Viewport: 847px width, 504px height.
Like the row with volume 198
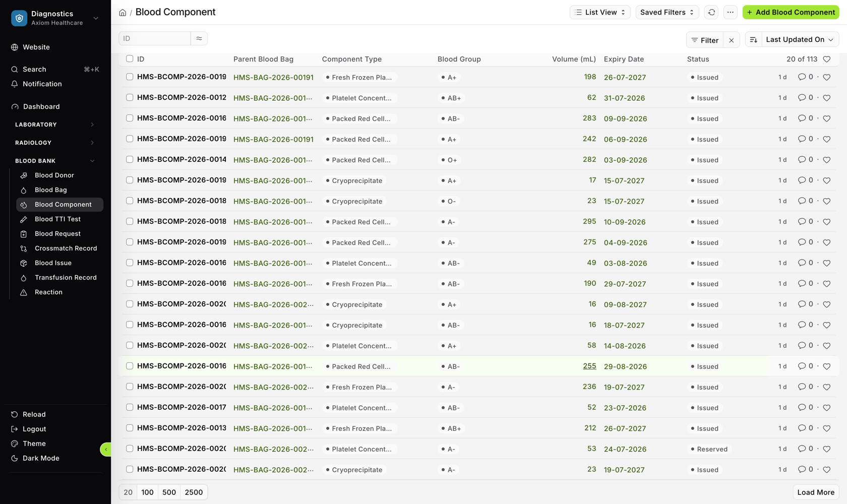tap(827, 77)
